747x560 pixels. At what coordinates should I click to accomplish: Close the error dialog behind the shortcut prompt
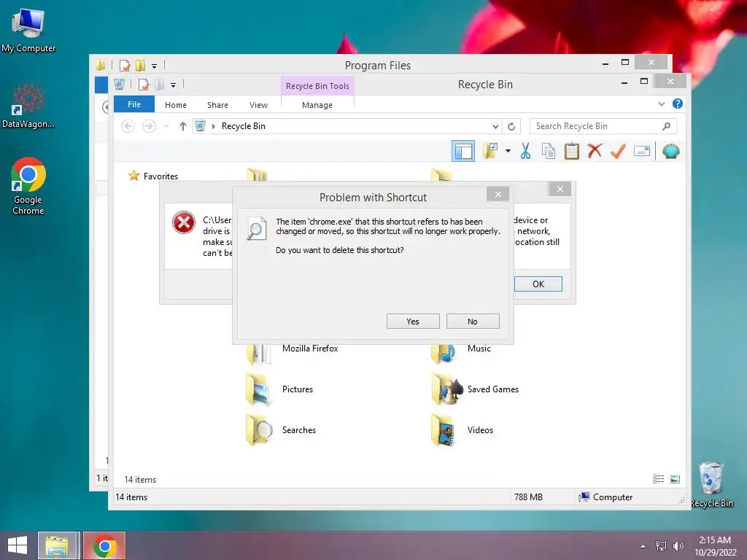coord(560,189)
